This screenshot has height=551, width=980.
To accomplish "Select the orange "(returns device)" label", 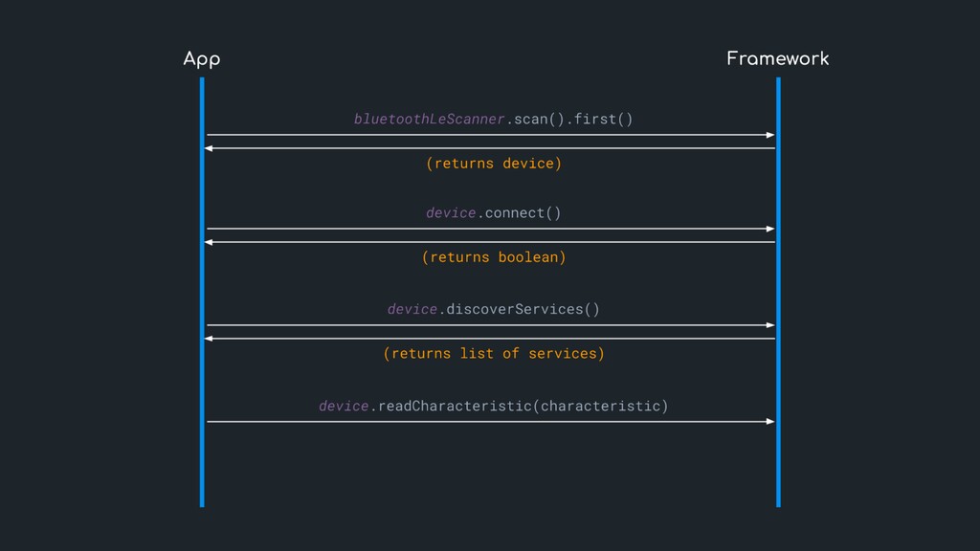I will tap(493, 164).
